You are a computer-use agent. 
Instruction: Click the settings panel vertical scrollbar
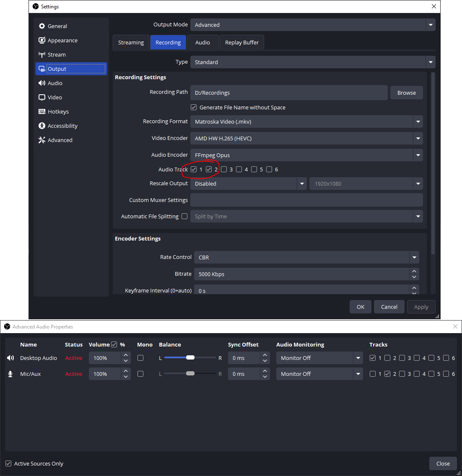pyautogui.click(x=433, y=164)
